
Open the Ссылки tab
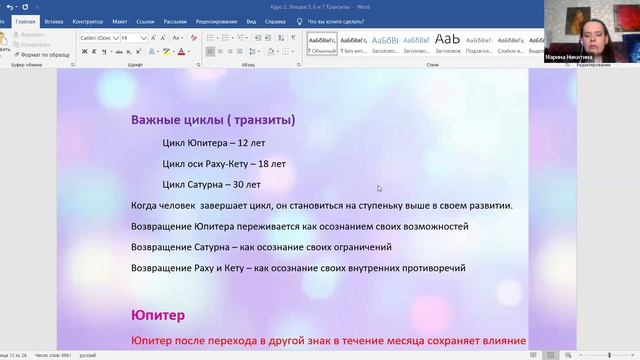point(145,22)
